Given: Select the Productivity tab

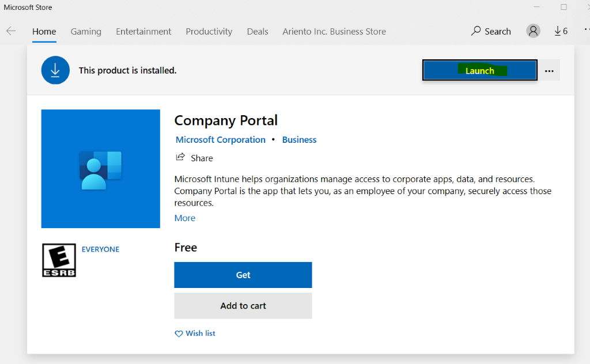Looking at the screenshot, I should coord(209,32).
